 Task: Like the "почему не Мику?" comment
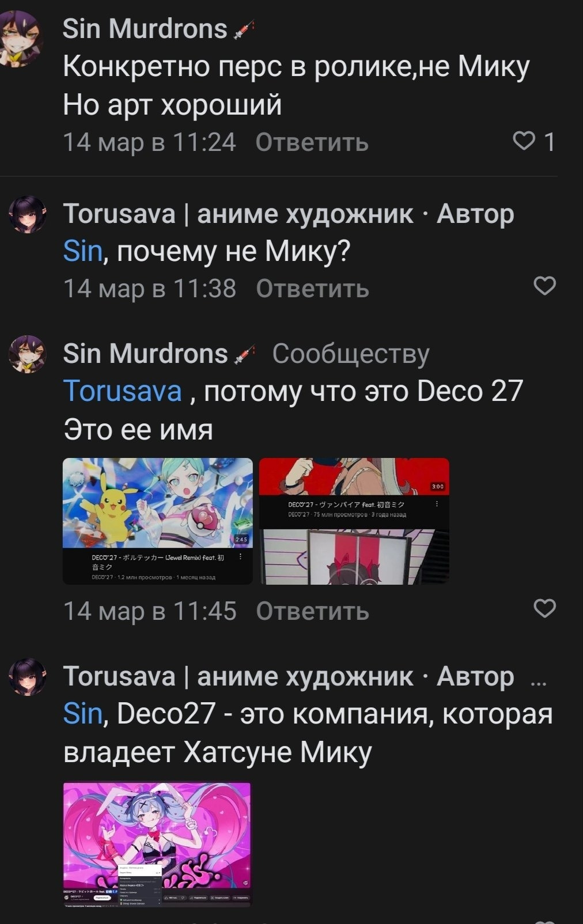click(x=545, y=286)
